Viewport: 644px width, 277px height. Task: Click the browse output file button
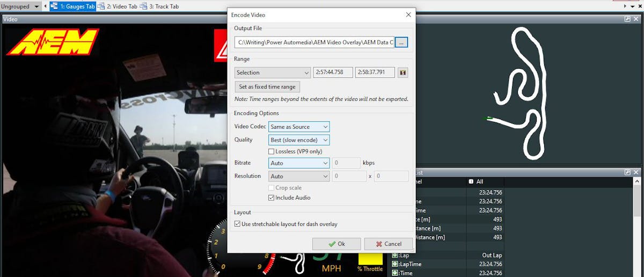pos(401,42)
